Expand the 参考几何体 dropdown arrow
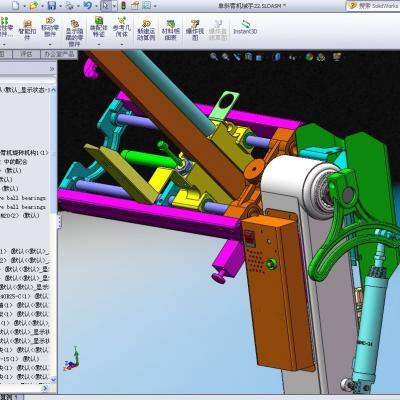The width and height of the screenshot is (400, 400). click(122, 44)
